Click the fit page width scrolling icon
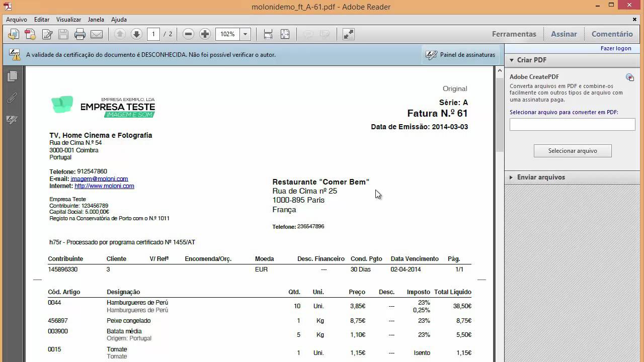This screenshot has height=362, width=644. 268,34
